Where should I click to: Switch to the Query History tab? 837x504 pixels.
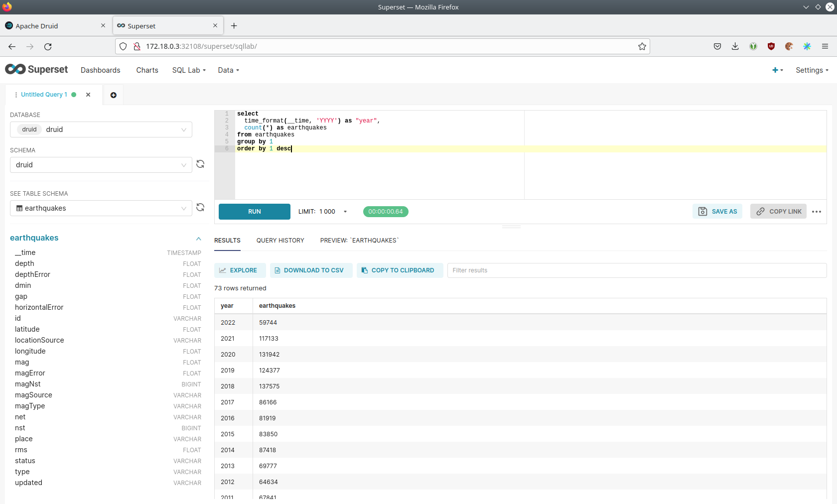tap(280, 241)
